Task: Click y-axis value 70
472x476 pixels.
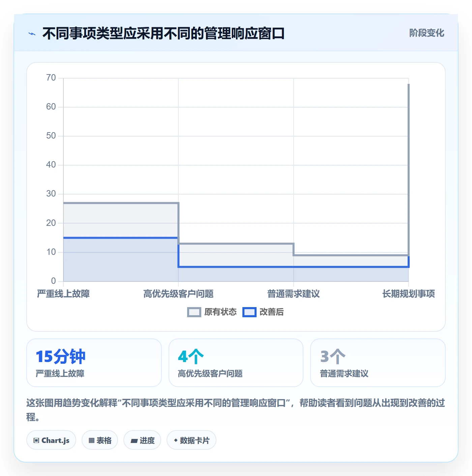Action: (x=51, y=78)
